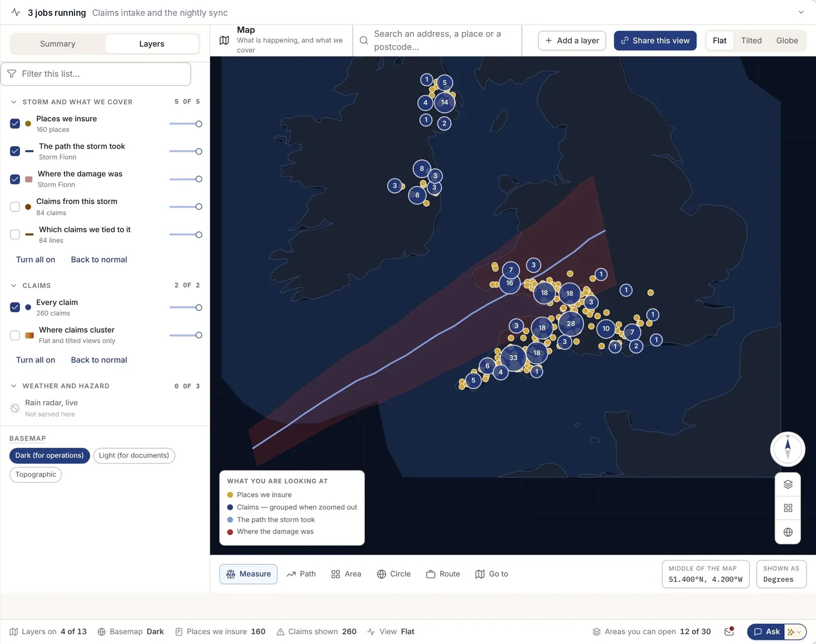The height and width of the screenshot is (644, 816).
Task: Open the Go to tool
Action: coord(491,574)
